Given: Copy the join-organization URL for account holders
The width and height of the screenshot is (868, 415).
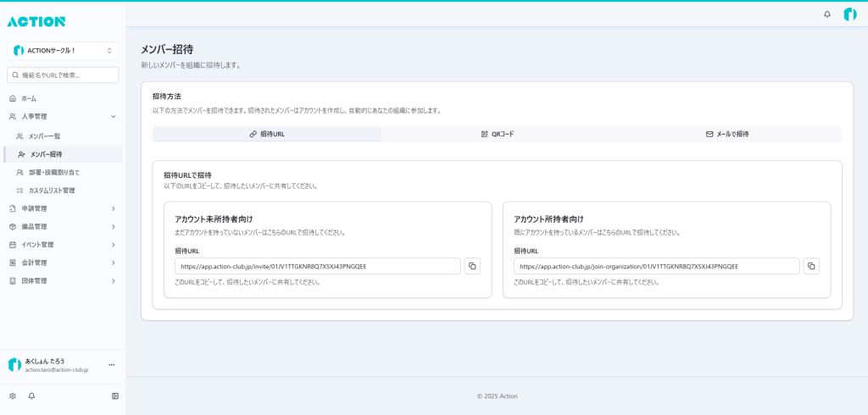Looking at the screenshot, I should 811,266.
